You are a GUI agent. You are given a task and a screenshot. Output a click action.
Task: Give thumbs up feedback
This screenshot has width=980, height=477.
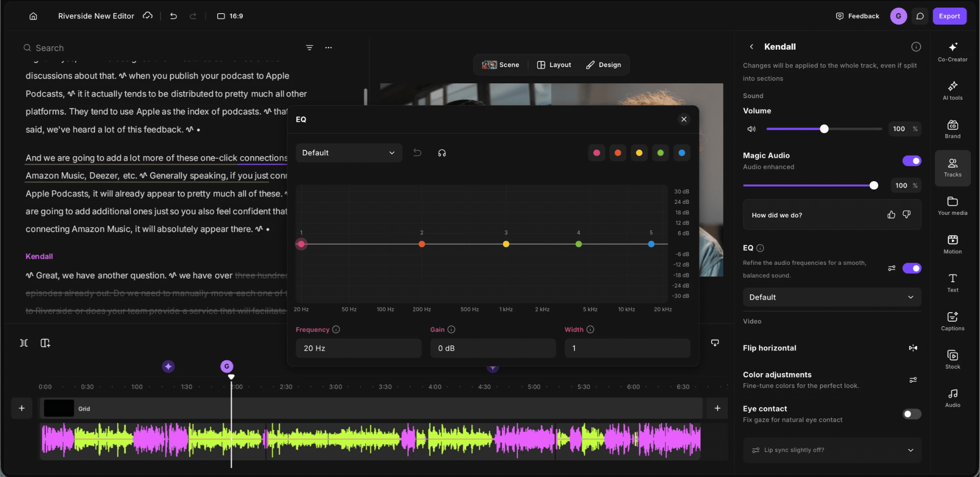coord(891,215)
